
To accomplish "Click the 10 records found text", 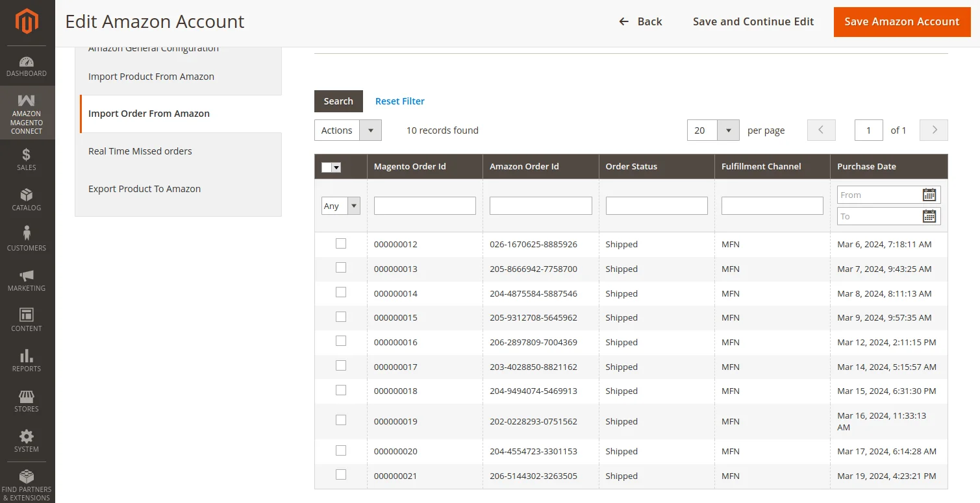I will click(x=442, y=130).
